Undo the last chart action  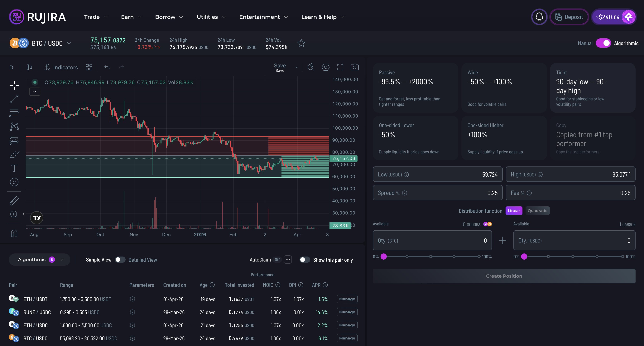[x=107, y=67]
